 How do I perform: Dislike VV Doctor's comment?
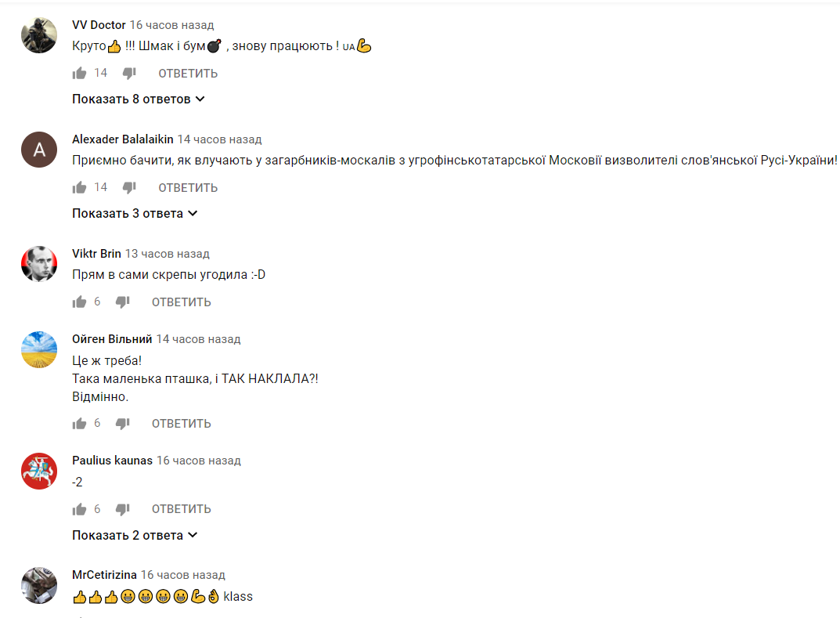(129, 73)
